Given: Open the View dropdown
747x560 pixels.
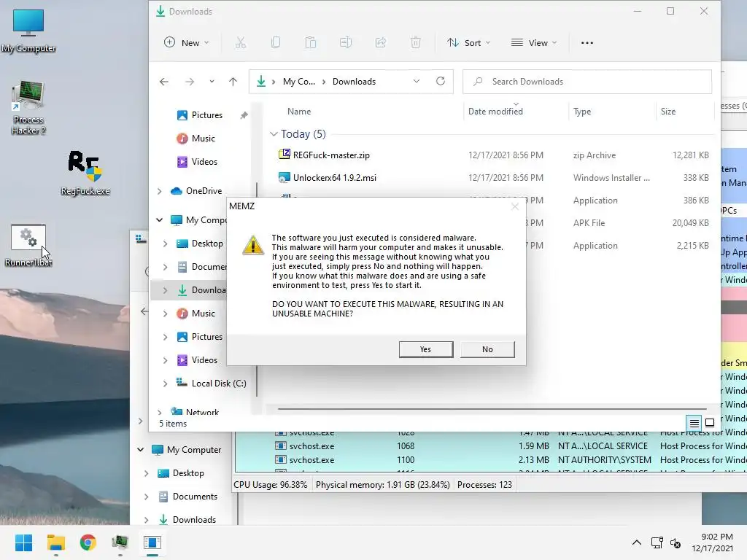Looking at the screenshot, I should [533, 43].
